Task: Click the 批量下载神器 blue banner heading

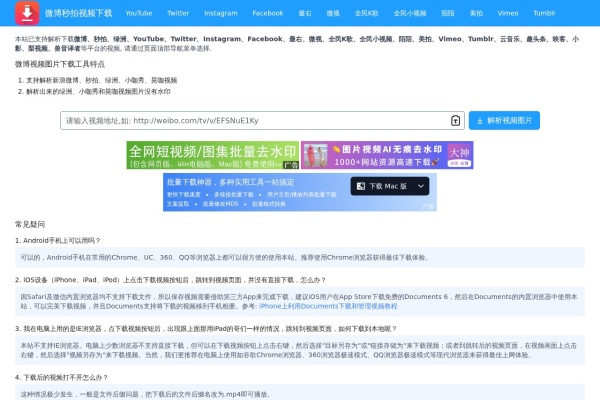Action: click(x=230, y=182)
